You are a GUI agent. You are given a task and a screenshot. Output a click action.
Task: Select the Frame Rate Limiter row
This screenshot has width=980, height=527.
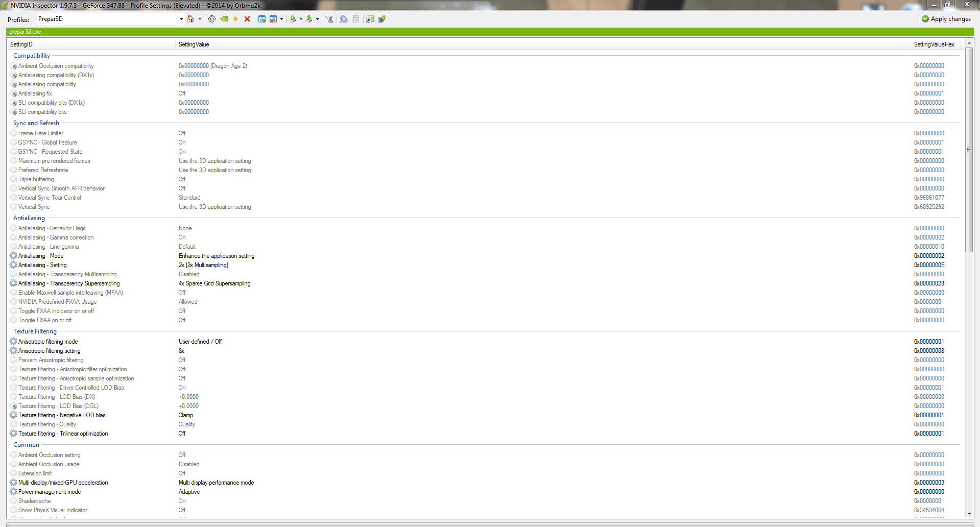coord(483,133)
